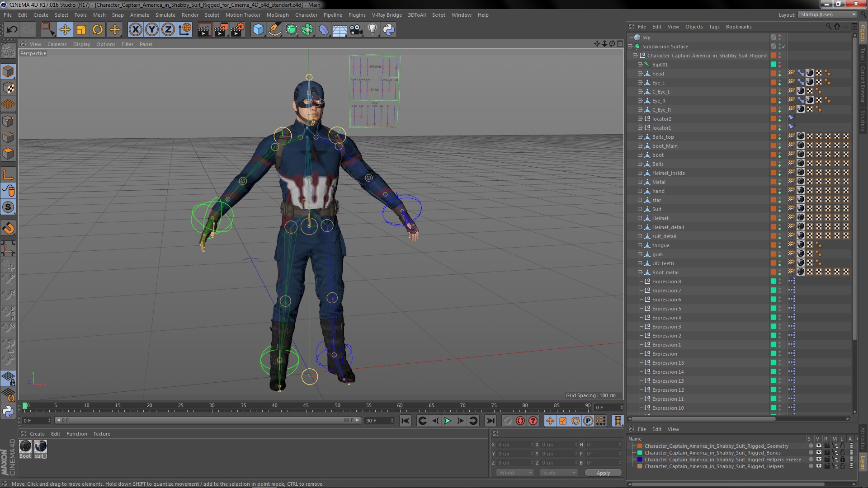868x488 pixels.
Task: Activate the Scale tool
Action: click(81, 30)
